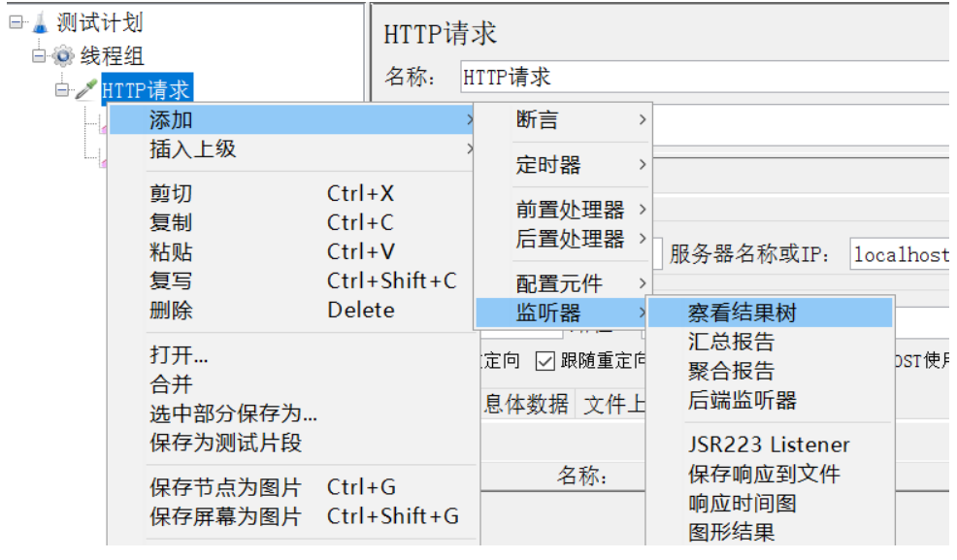Select 线程组 in the tree

click(113, 56)
